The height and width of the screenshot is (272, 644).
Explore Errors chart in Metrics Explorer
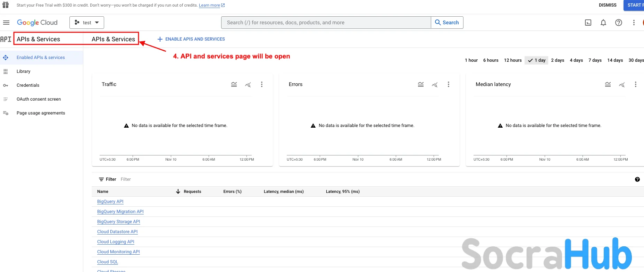pyautogui.click(x=435, y=84)
